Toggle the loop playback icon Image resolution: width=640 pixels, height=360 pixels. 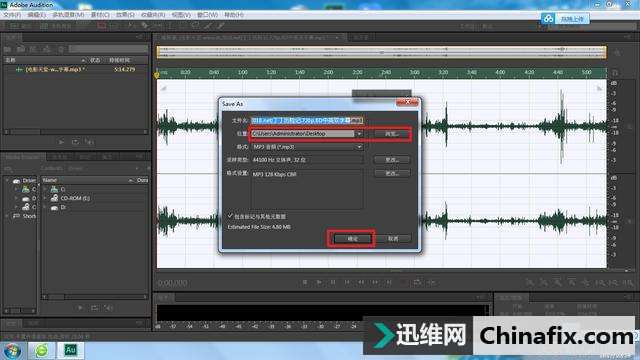point(417,282)
